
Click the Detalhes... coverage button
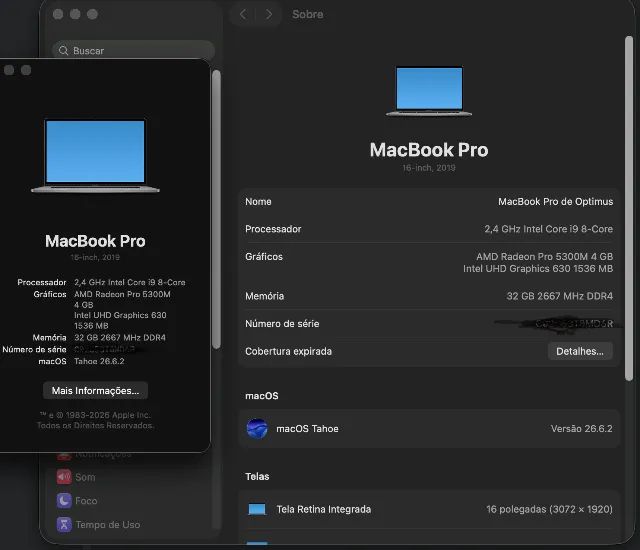[580, 351]
